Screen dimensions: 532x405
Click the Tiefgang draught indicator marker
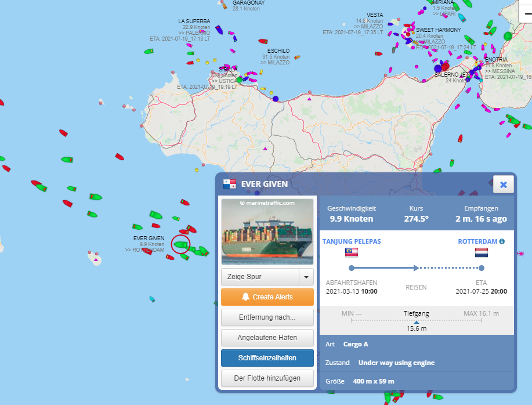pyautogui.click(x=416, y=321)
